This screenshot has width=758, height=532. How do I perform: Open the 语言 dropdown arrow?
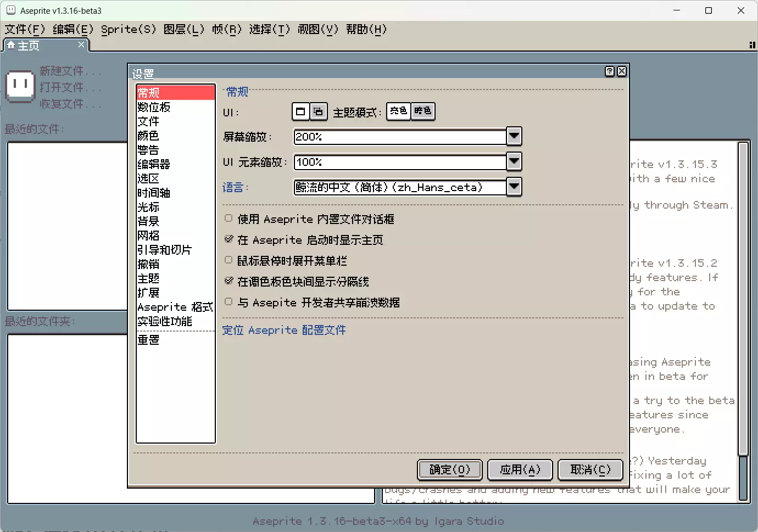point(514,187)
